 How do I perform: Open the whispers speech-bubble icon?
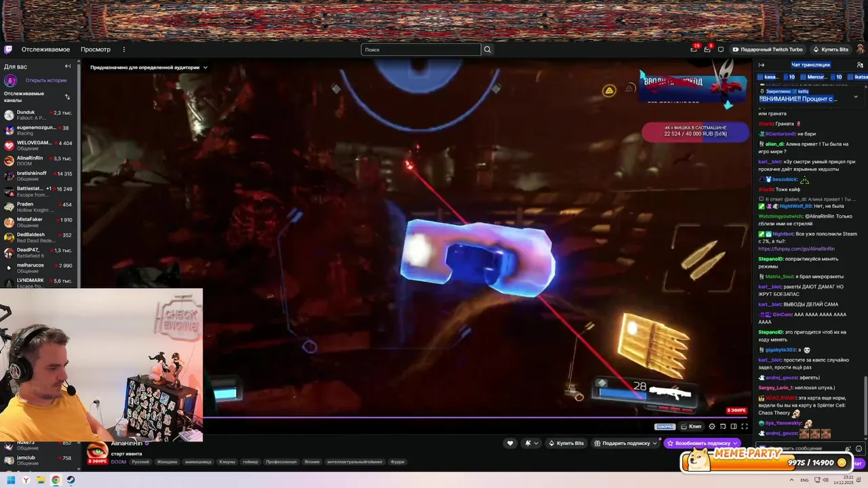[x=721, y=49]
